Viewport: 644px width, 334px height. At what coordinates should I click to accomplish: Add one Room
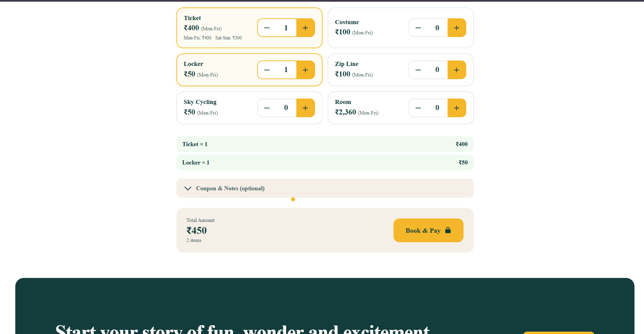tap(457, 108)
